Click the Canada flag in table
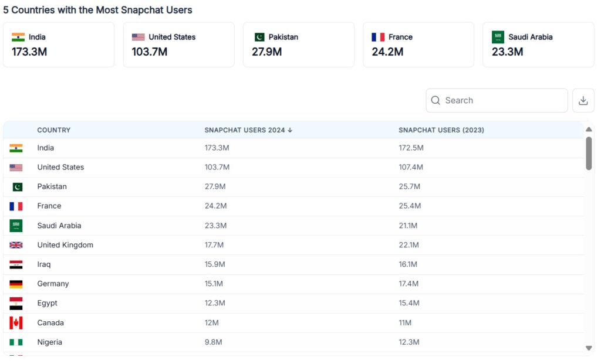The image size is (601, 364). click(x=16, y=323)
